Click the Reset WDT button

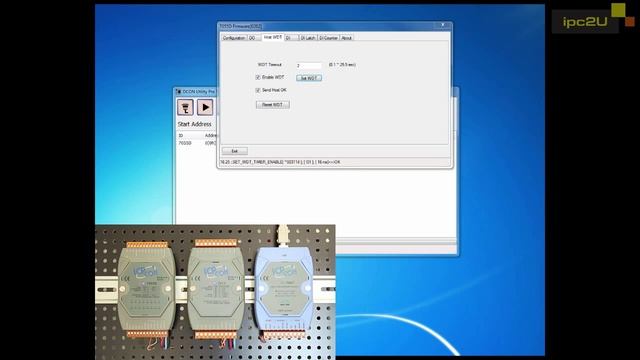tap(273, 105)
